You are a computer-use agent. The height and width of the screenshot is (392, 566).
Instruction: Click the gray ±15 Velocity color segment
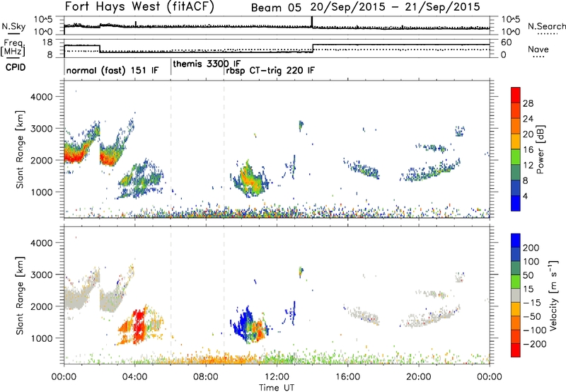(x=516, y=296)
